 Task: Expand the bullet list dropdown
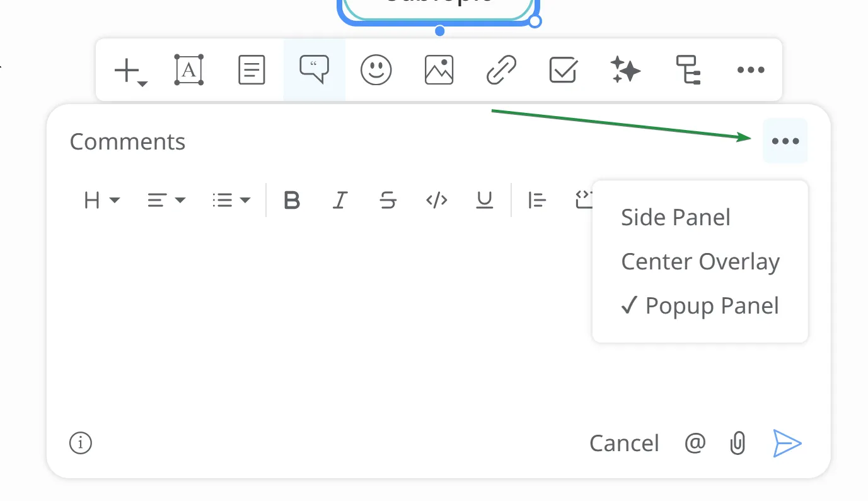tap(231, 201)
